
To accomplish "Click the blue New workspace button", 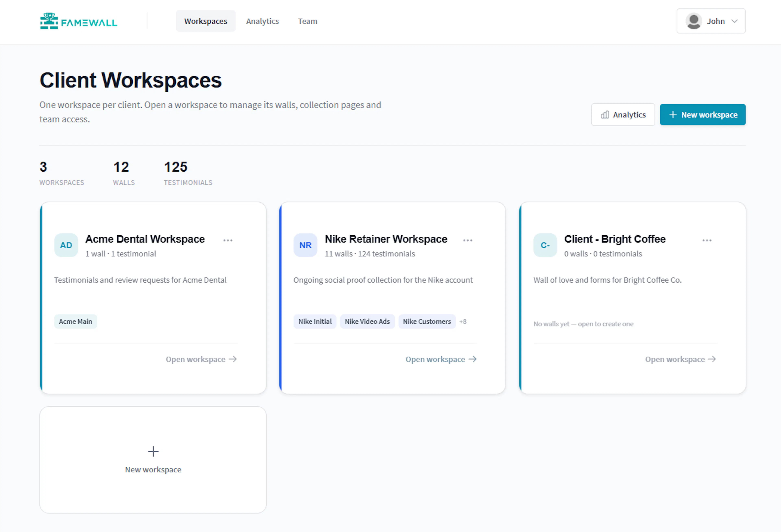I will (x=703, y=115).
